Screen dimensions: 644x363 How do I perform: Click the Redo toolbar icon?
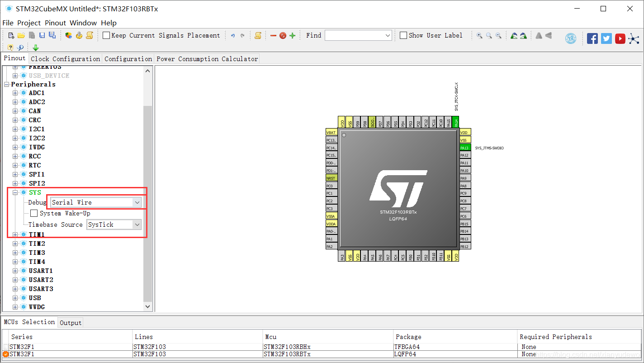[x=242, y=35]
